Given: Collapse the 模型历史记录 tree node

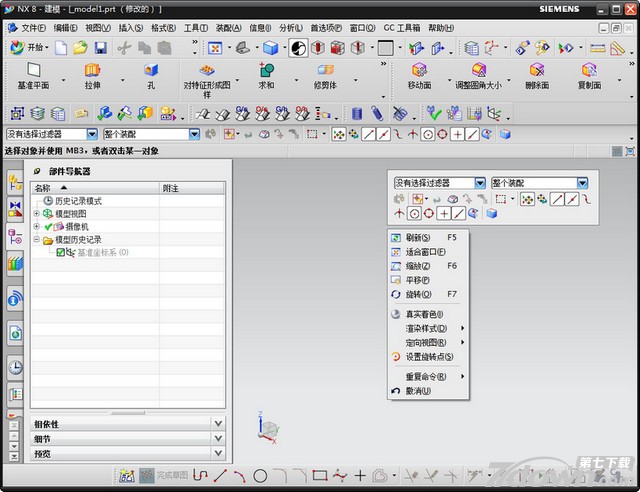Looking at the screenshot, I should click(37, 240).
